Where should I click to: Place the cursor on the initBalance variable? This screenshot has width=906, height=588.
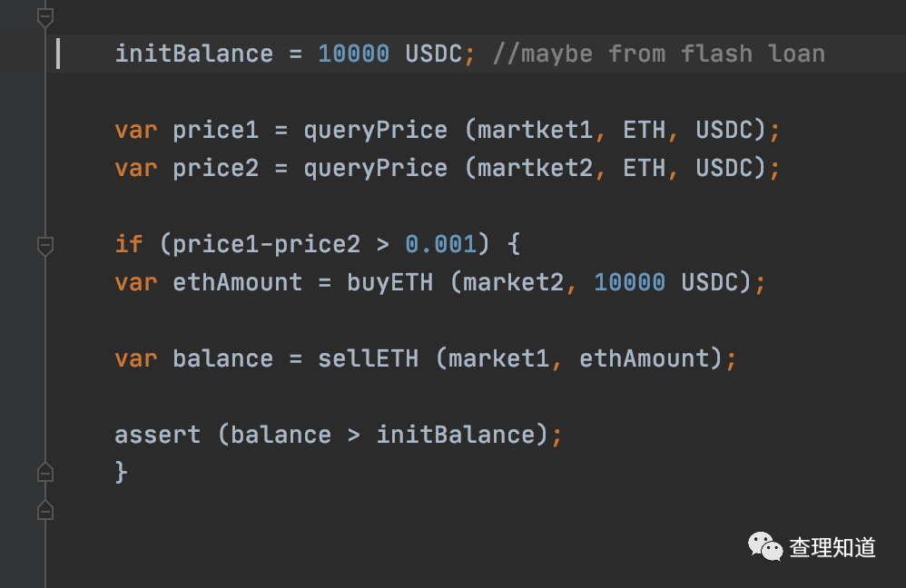point(194,54)
